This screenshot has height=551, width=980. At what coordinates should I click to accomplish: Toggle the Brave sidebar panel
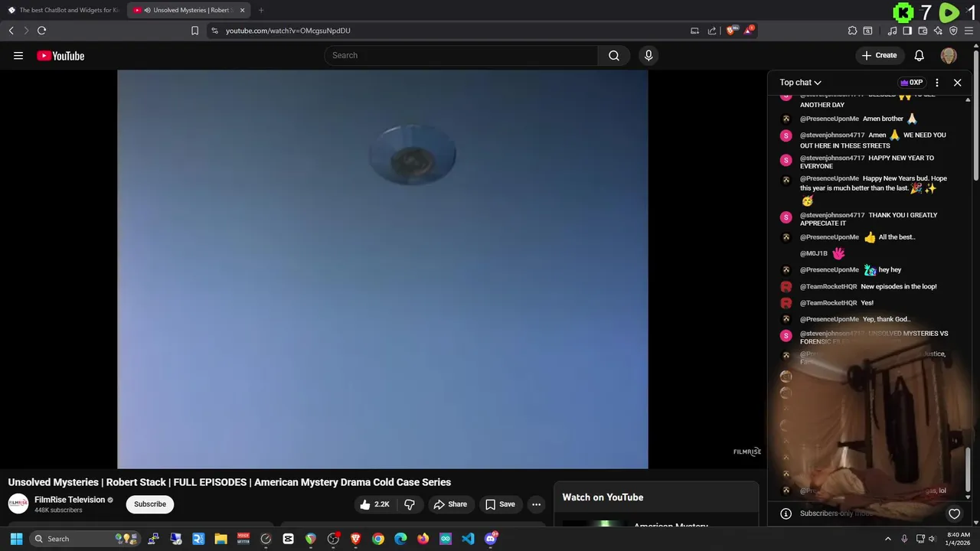907,31
